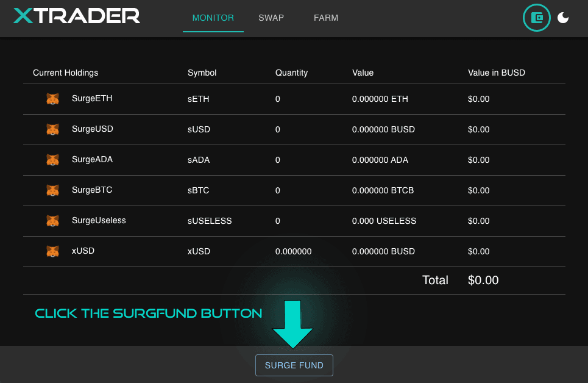This screenshot has width=588, height=383.
Task: Open the SWAP tab
Action: pyautogui.click(x=271, y=18)
